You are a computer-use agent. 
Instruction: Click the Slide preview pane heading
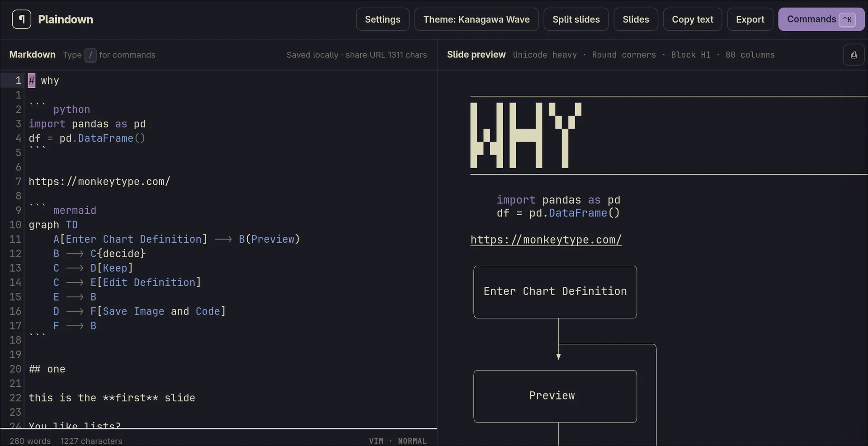pos(476,55)
